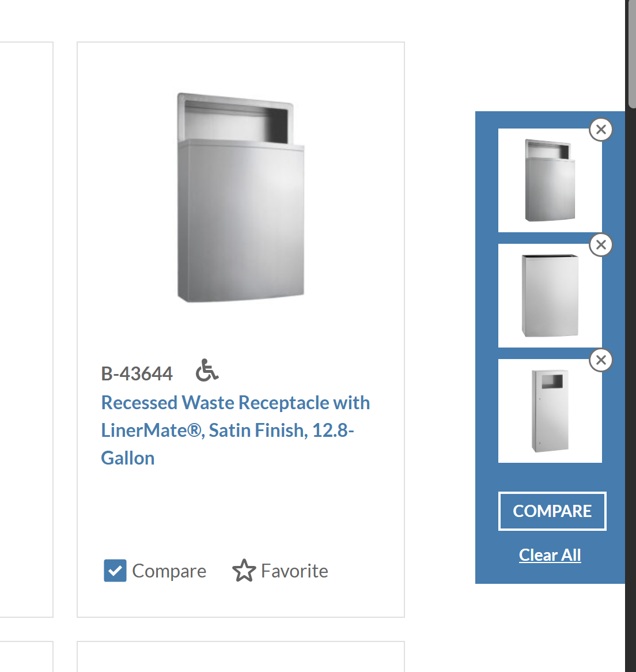The image size is (636, 672).
Task: Click the COMPARE button in the blue panel
Action: pos(552,511)
